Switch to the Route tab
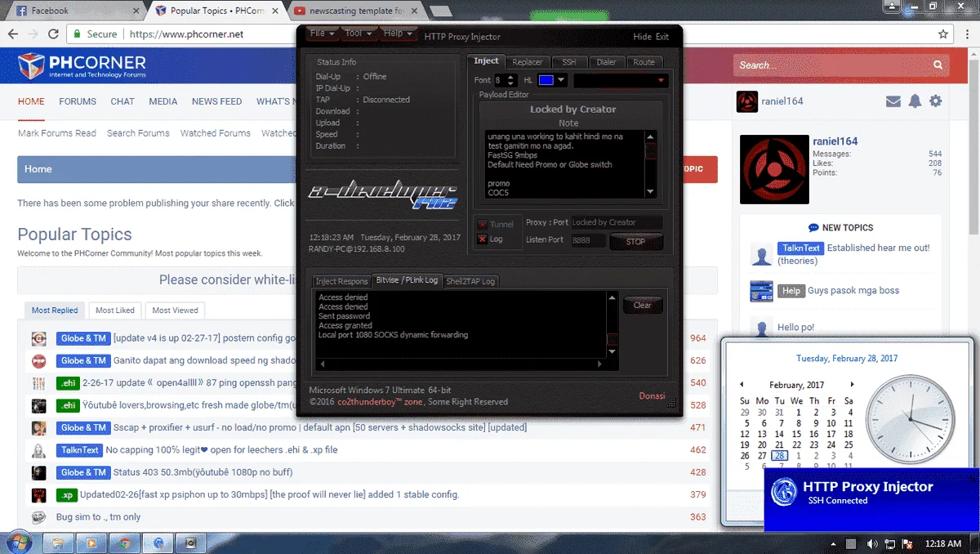 (x=644, y=62)
